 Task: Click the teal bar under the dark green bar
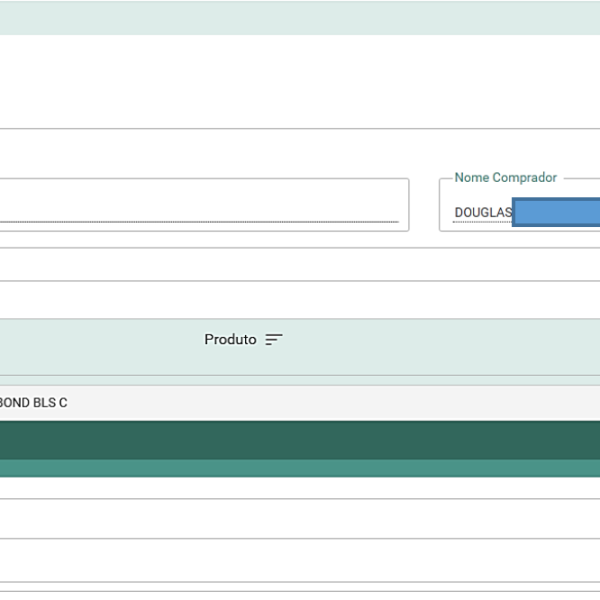click(300, 468)
